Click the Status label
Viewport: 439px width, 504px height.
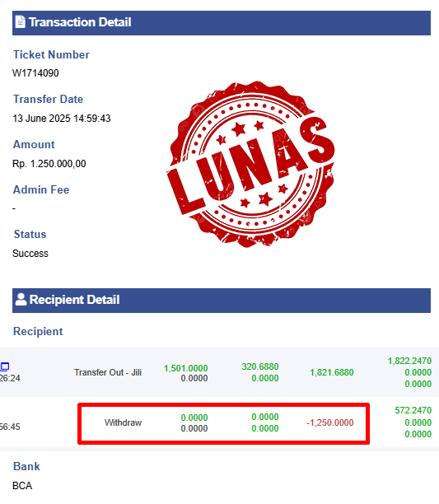click(x=30, y=234)
